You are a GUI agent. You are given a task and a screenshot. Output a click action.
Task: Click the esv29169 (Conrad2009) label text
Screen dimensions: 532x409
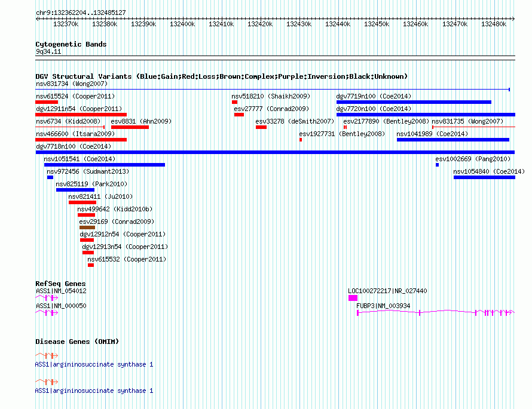coord(117,222)
